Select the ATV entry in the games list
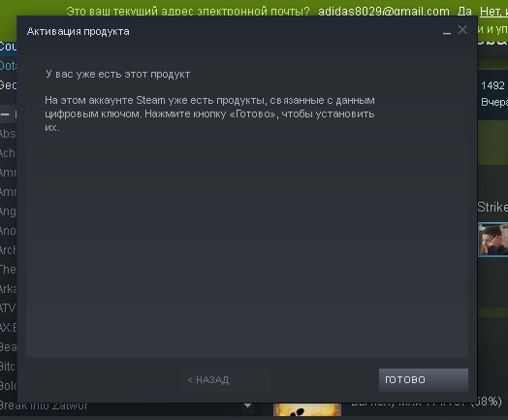Viewport: 508px width, 420px height. tap(8, 307)
